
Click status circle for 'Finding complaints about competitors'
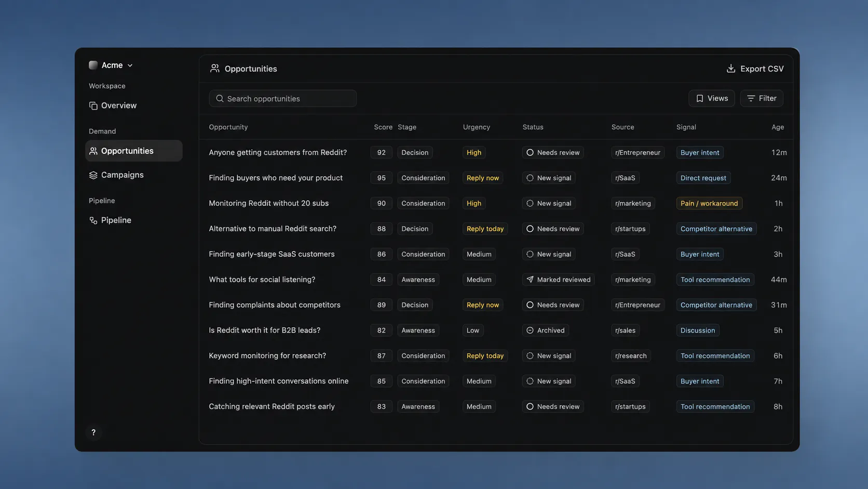tap(530, 305)
